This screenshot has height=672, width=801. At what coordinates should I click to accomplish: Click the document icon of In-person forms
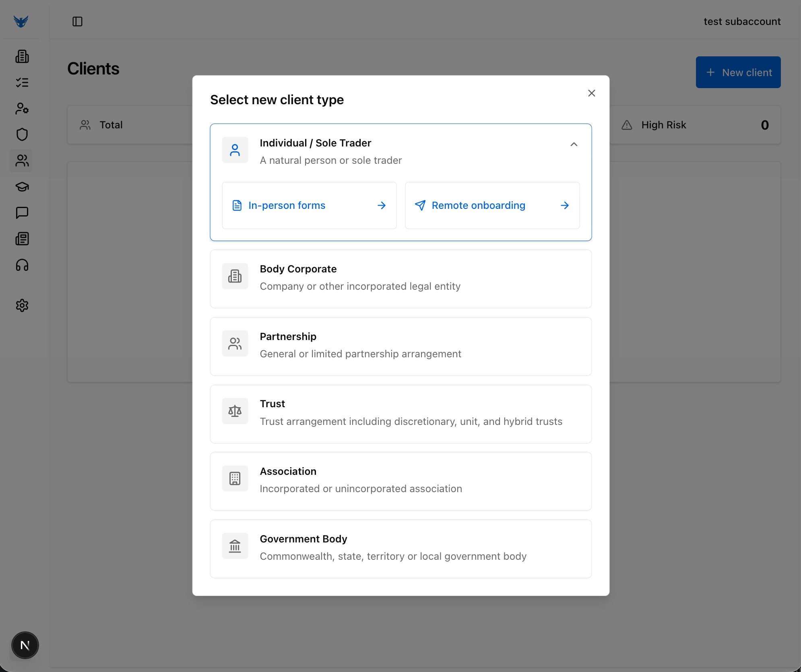237,206
